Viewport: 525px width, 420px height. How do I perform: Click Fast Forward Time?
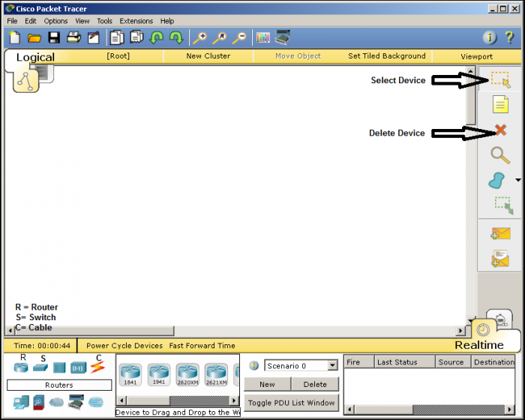pyautogui.click(x=202, y=345)
